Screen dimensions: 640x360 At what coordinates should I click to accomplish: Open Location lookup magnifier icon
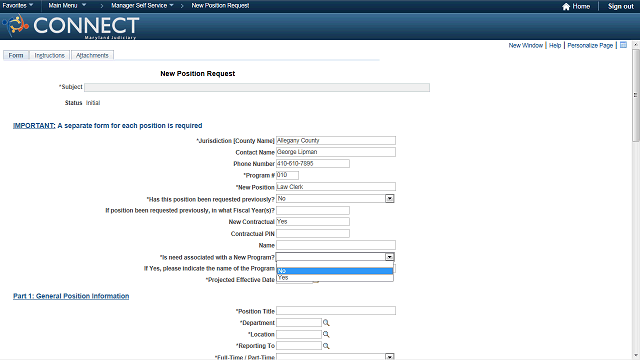[326, 334]
